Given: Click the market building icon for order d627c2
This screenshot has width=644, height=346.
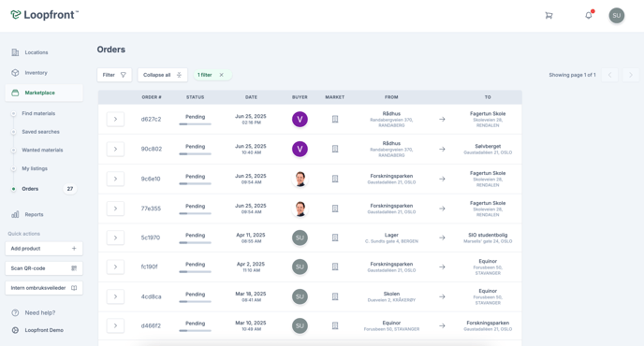Looking at the screenshot, I should pyautogui.click(x=335, y=119).
